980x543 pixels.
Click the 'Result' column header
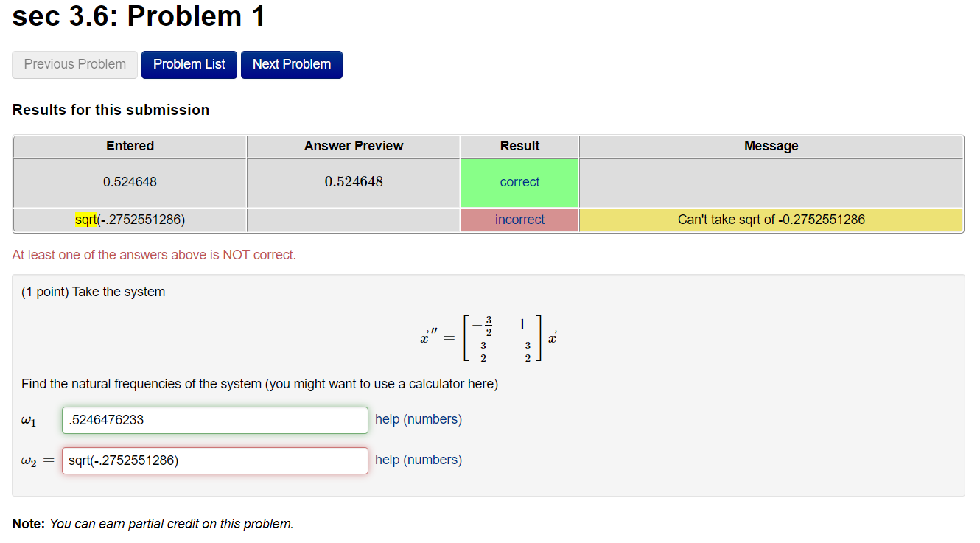coord(519,146)
